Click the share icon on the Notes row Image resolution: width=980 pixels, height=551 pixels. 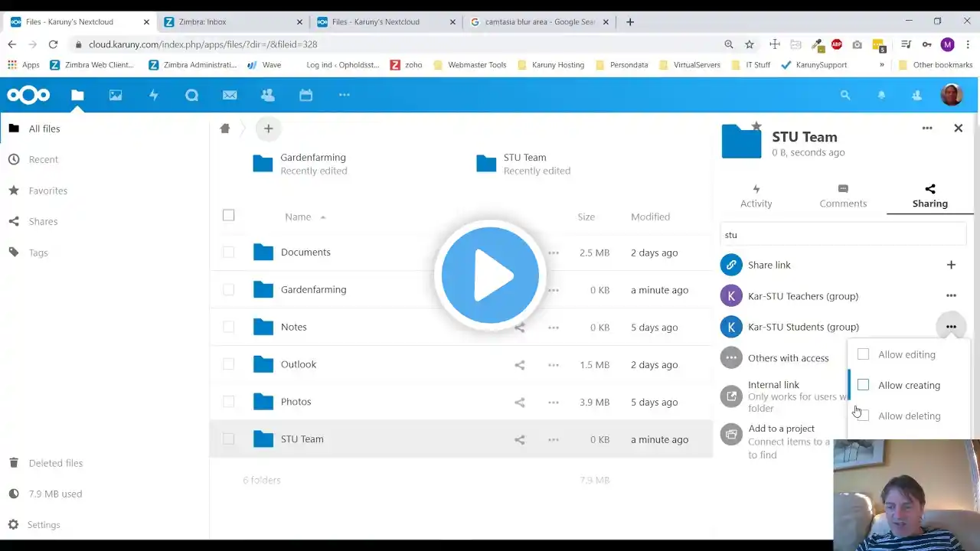(520, 328)
